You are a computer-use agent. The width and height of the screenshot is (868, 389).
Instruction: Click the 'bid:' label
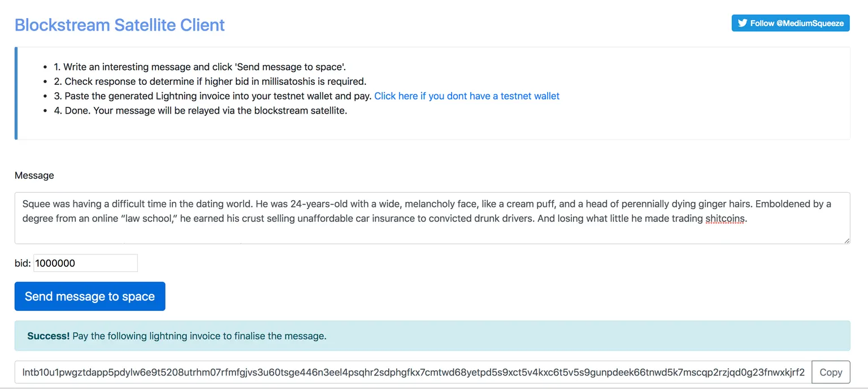[23, 263]
